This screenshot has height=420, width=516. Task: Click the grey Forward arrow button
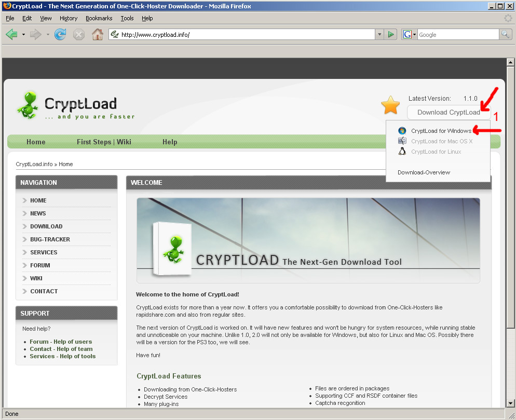click(35, 34)
